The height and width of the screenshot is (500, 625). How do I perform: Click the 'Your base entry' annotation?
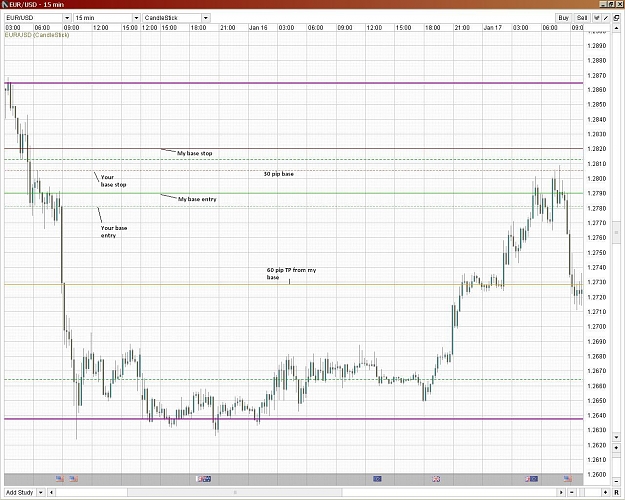tap(114, 232)
